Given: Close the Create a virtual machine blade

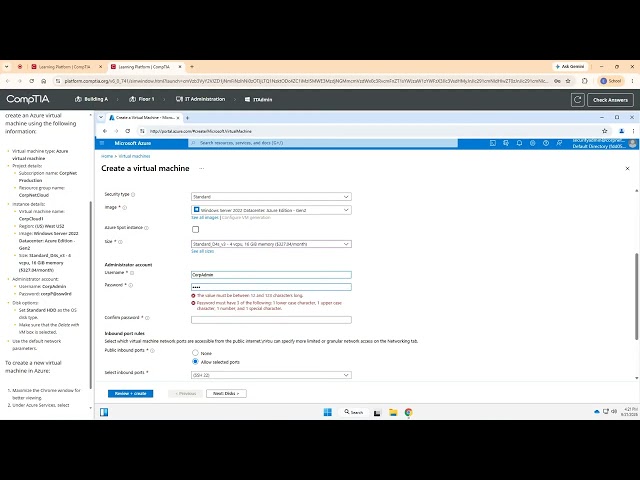Looking at the screenshot, I should tap(627, 169).
